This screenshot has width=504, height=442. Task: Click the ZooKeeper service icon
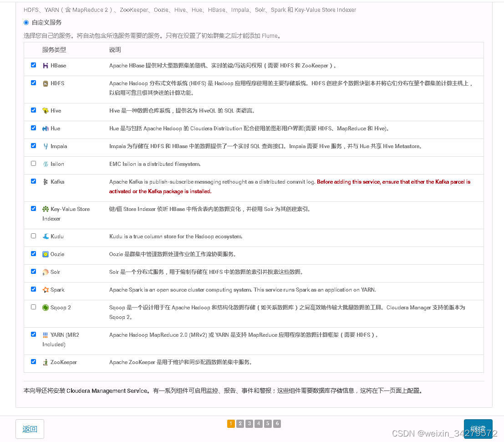(46, 362)
